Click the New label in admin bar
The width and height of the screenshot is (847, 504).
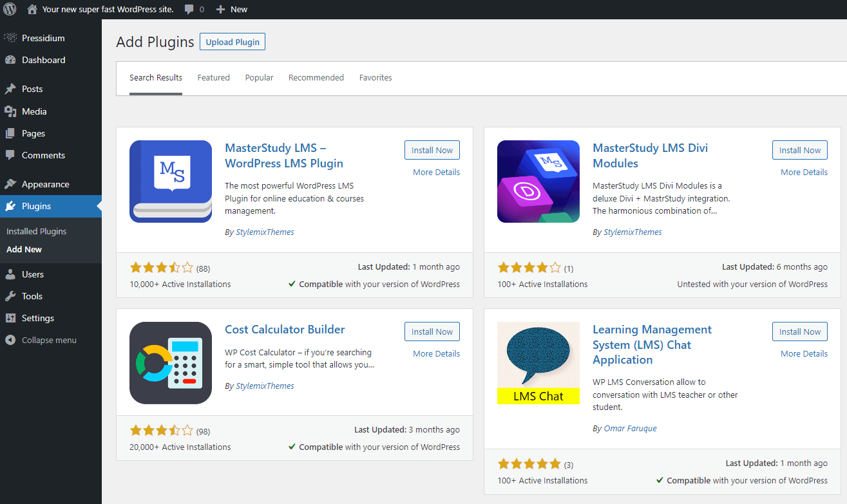[239, 9]
